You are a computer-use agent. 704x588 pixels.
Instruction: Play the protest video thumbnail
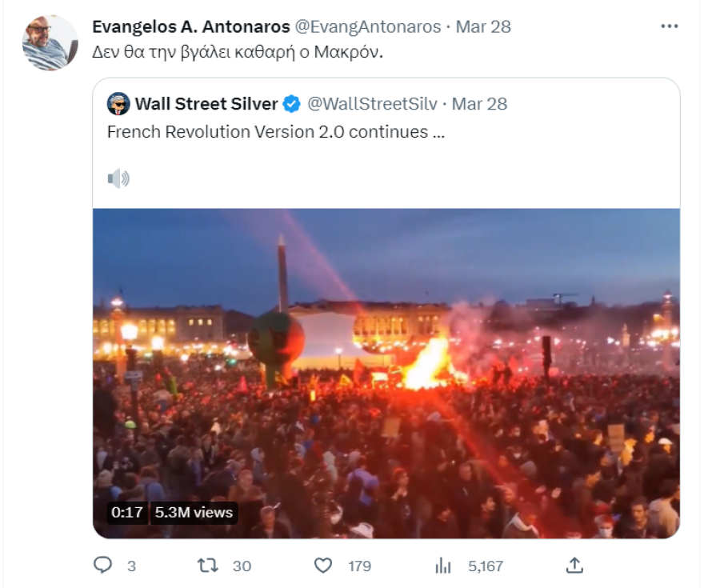coord(386,372)
